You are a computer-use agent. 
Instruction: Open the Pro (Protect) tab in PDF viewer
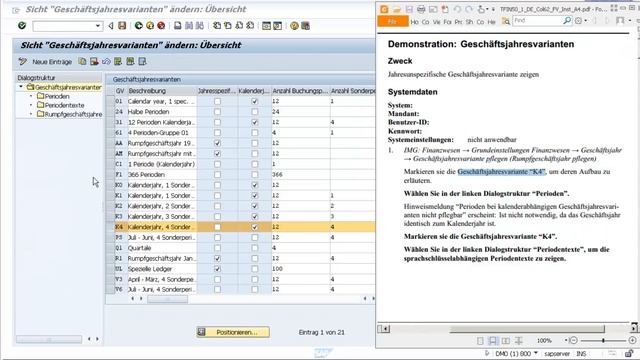458,22
